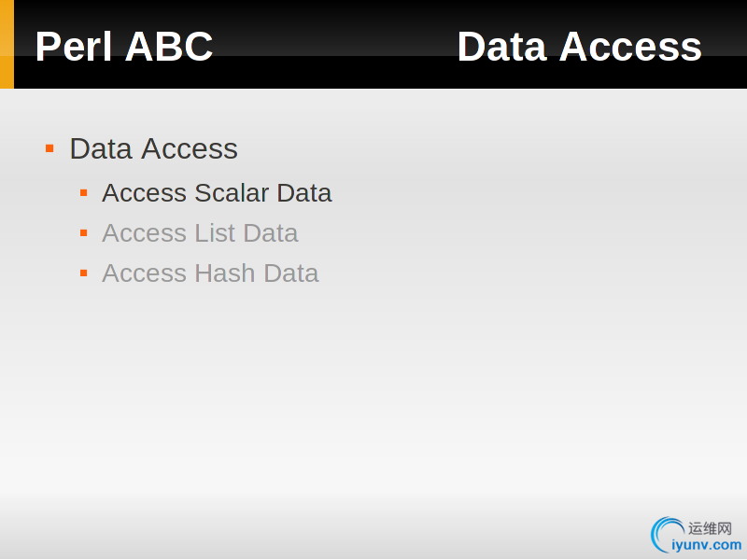Click the word Hash in last bullet

(225, 273)
